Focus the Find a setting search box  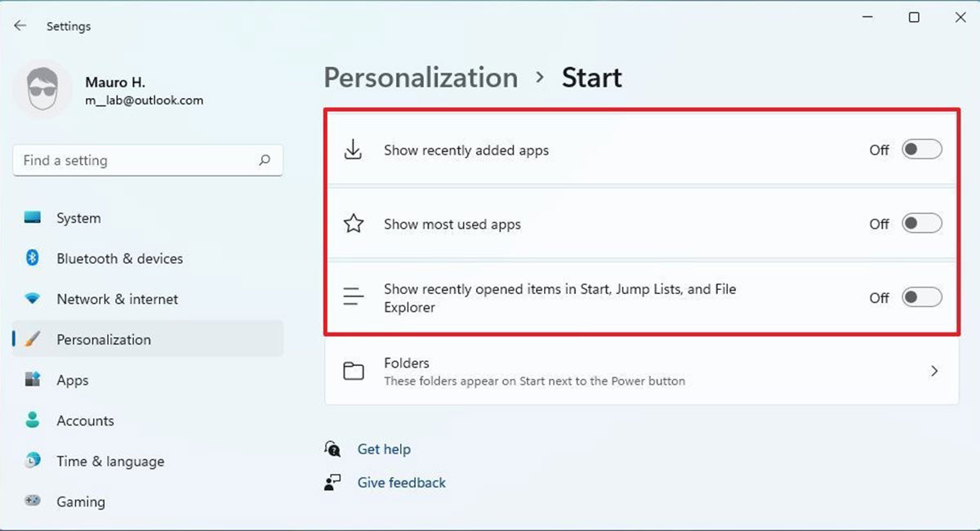coord(135,160)
